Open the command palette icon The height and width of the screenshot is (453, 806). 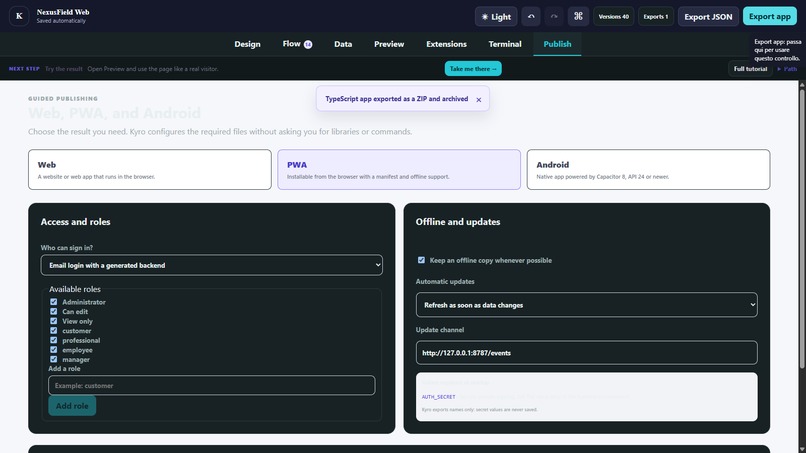[x=578, y=16]
